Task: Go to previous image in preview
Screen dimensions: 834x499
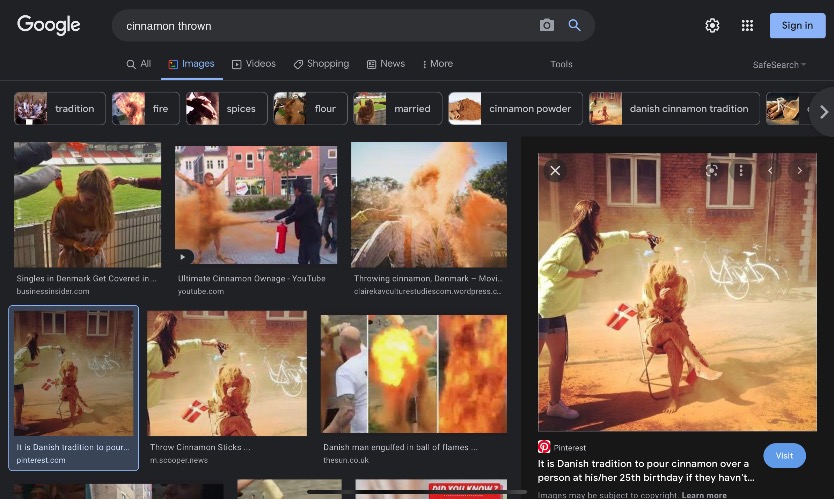Action: (x=770, y=171)
